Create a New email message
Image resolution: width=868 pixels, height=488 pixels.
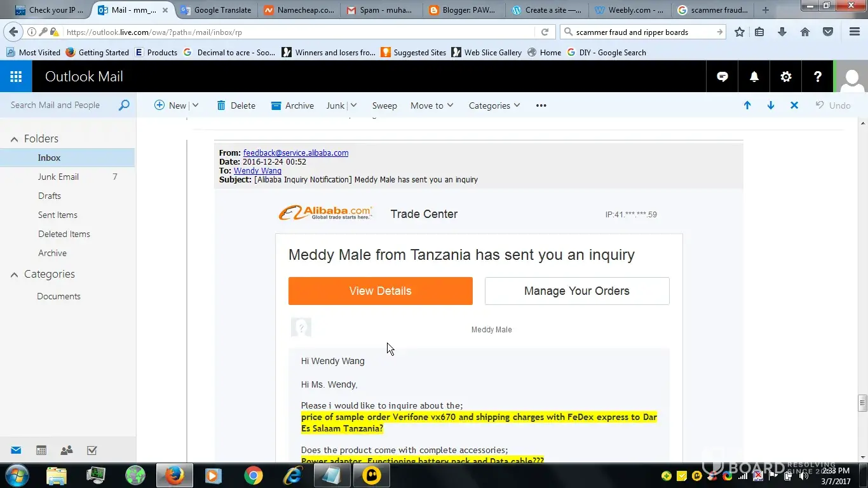click(x=170, y=105)
